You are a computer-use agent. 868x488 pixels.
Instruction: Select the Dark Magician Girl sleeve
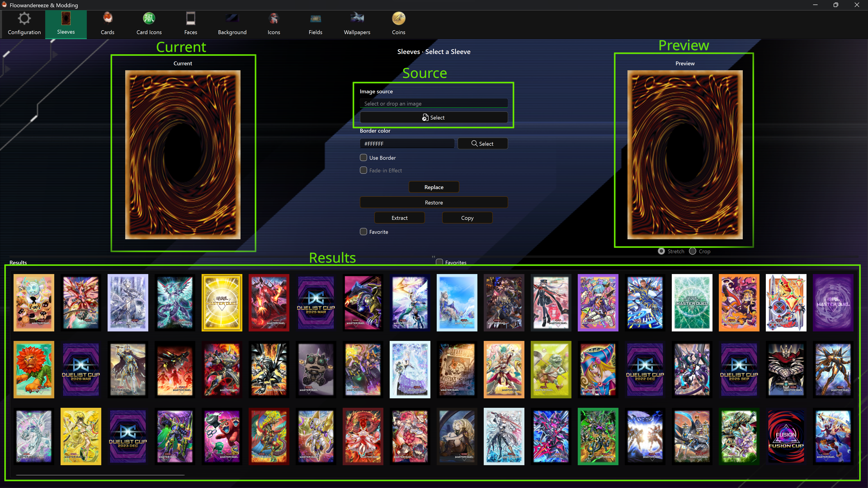pyautogui.click(x=598, y=369)
